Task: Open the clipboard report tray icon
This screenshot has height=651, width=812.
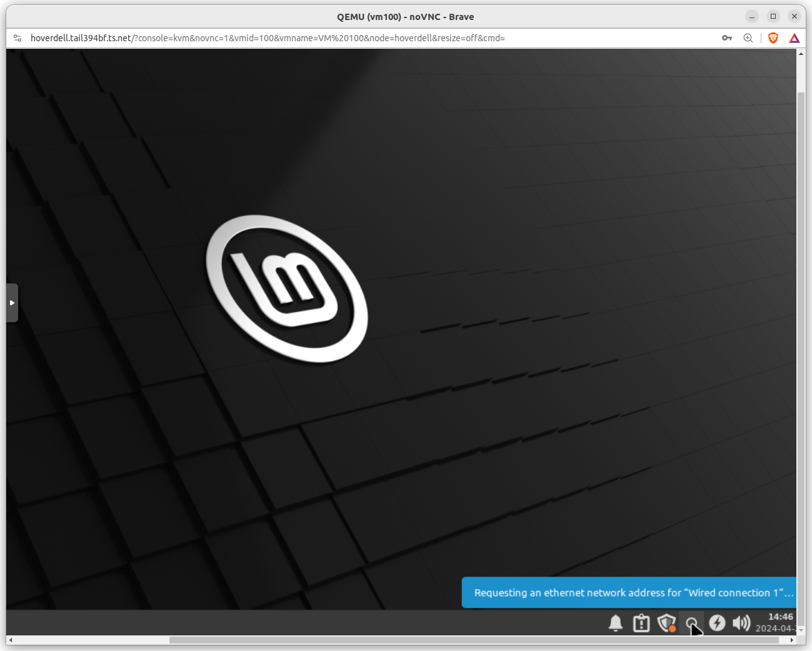Action: [x=641, y=623]
